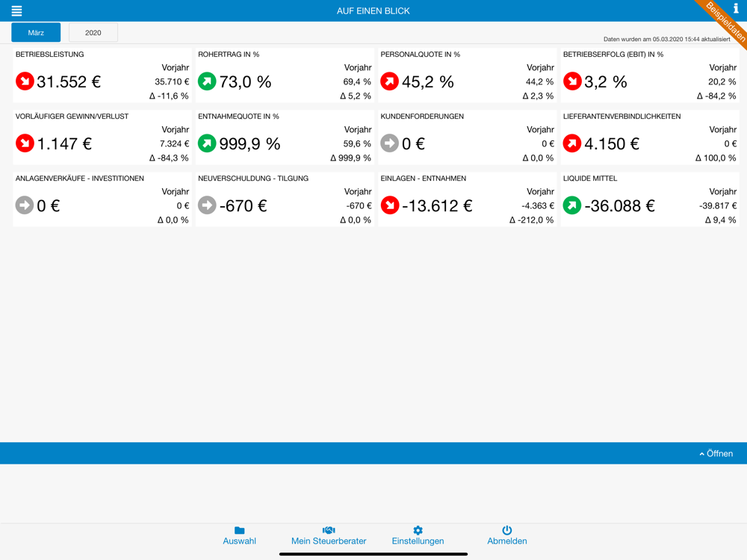
Task: Tap the info icon in top corner
Action: click(736, 7)
